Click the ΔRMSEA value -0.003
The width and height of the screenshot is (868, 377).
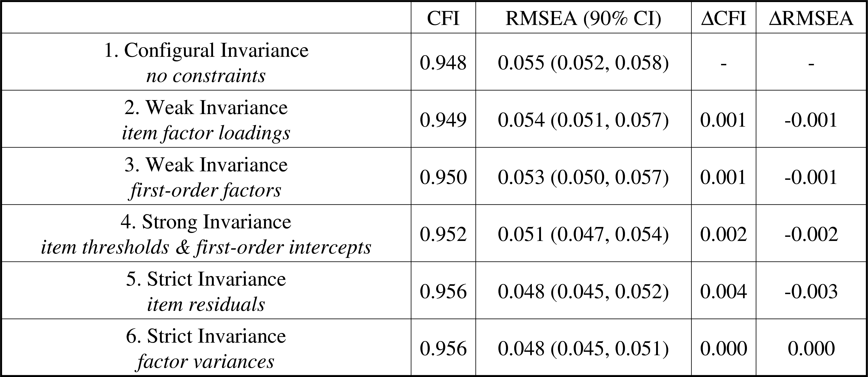pyautogui.click(x=811, y=291)
